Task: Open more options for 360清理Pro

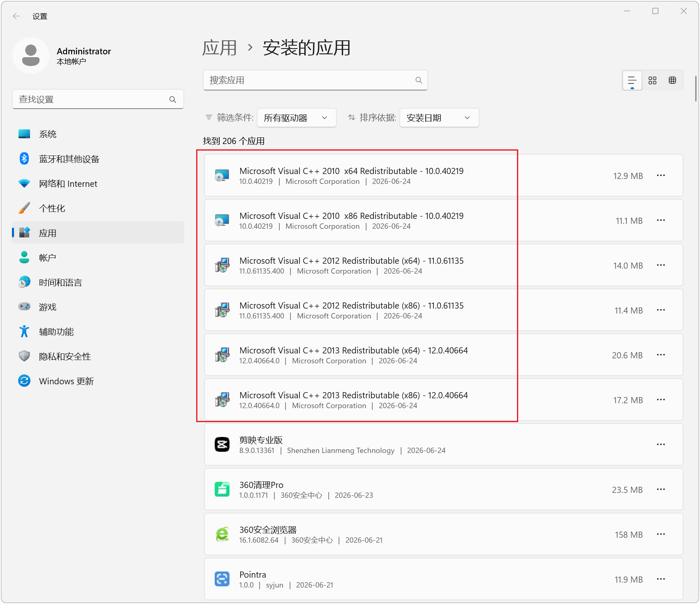Action: coord(661,489)
